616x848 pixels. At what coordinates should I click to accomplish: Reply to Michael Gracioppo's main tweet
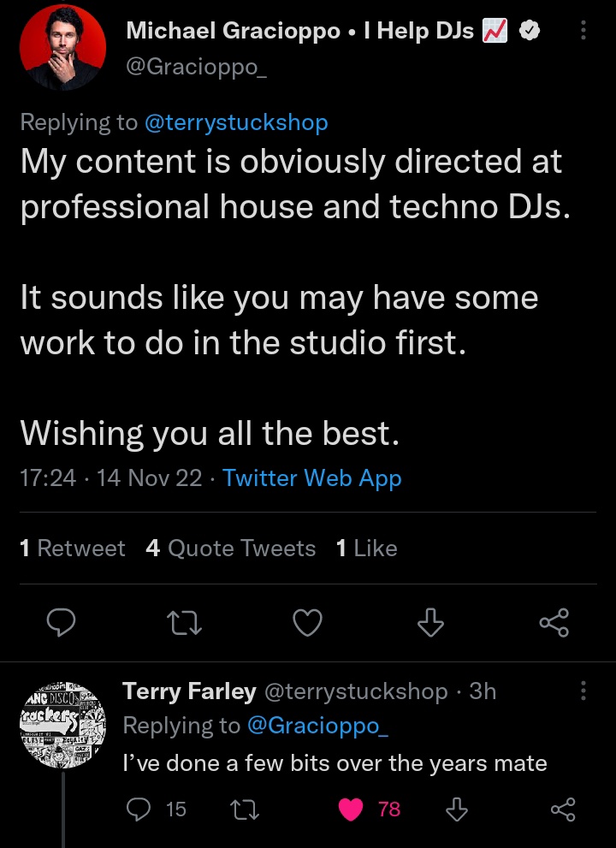pyautogui.click(x=60, y=625)
